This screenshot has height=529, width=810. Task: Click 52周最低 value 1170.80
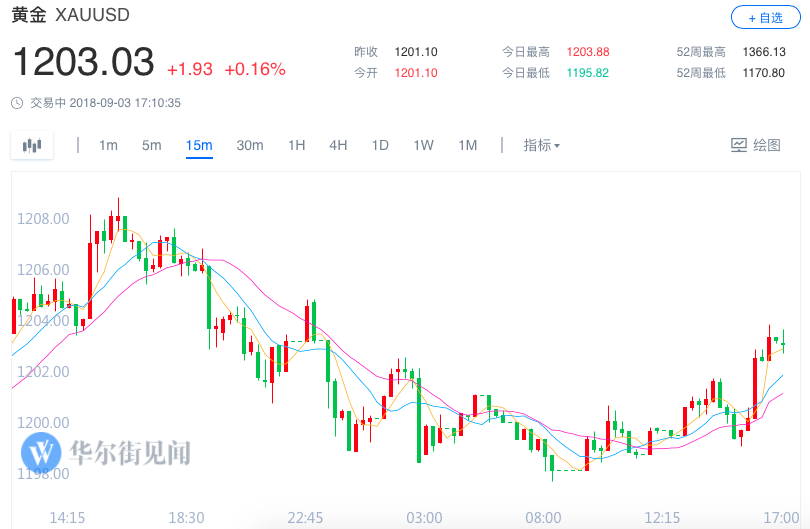[x=764, y=73]
